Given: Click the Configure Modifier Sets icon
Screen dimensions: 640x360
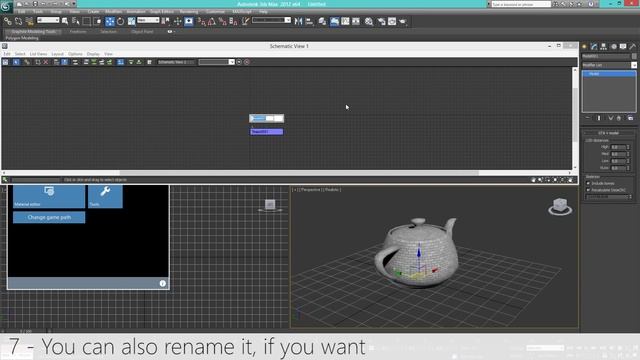Looking at the screenshot, I should 630,118.
